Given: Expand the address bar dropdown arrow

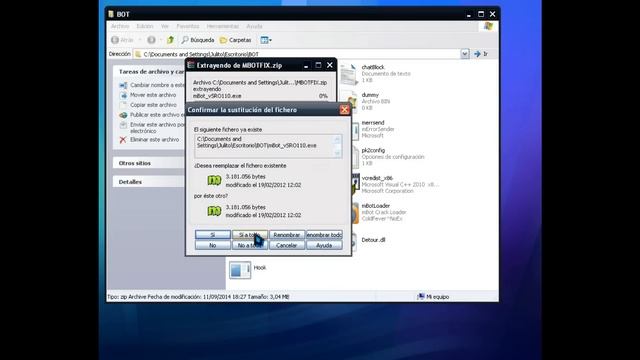Looking at the screenshot, I should coord(465,54).
